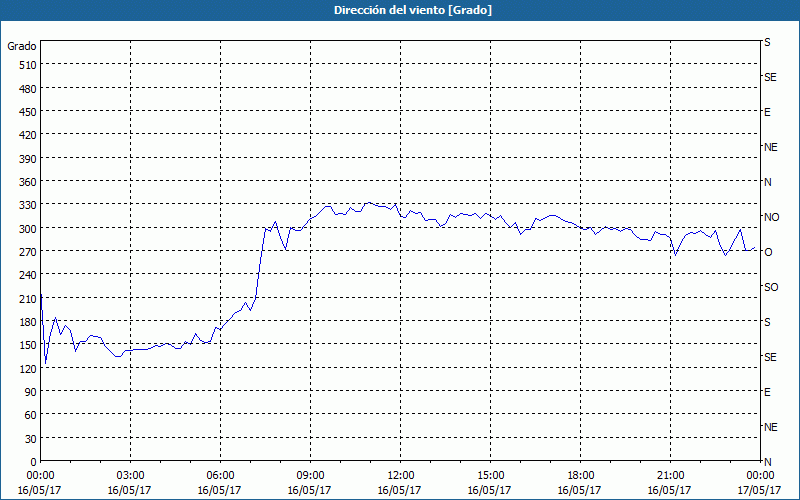Click the 270 degree axis value
The height and width of the screenshot is (500, 800).
[28, 252]
